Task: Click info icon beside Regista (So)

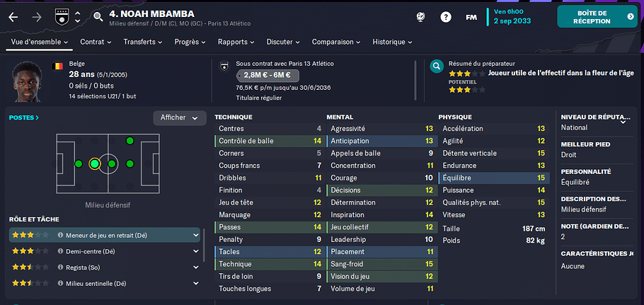Action: (x=60, y=267)
